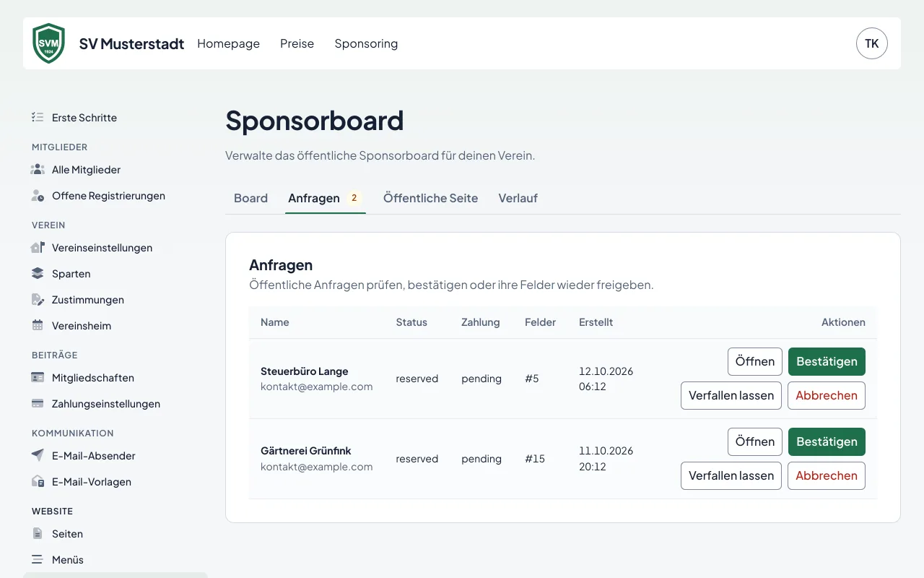Screen dimensions: 924x578
Task: Click the field number #5 cell
Action: pos(532,379)
